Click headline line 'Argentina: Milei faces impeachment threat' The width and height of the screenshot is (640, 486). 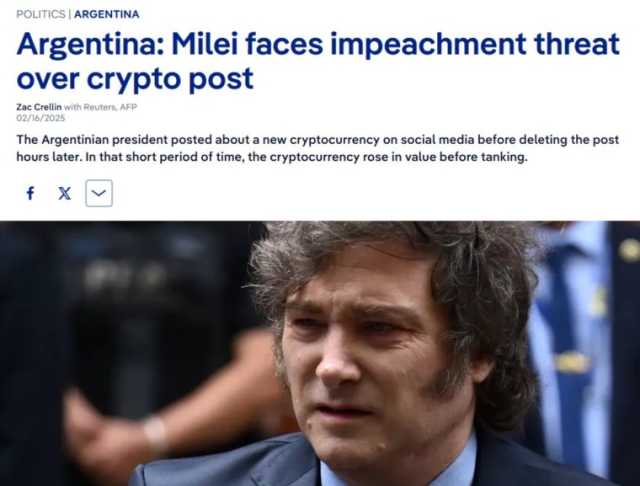tap(318, 44)
